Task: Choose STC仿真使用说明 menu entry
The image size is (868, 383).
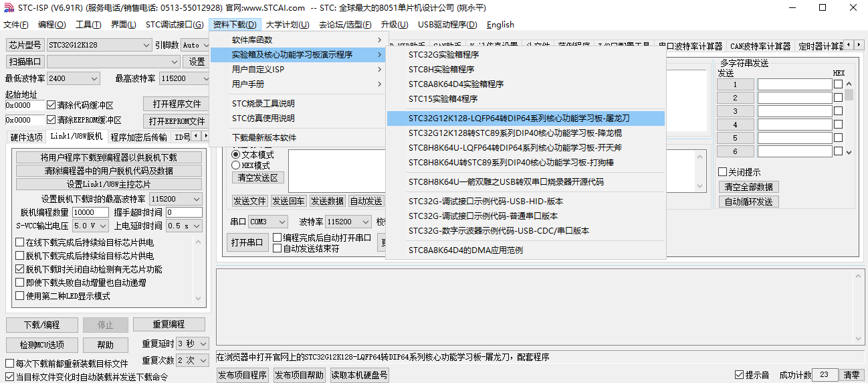Action: coord(298,119)
